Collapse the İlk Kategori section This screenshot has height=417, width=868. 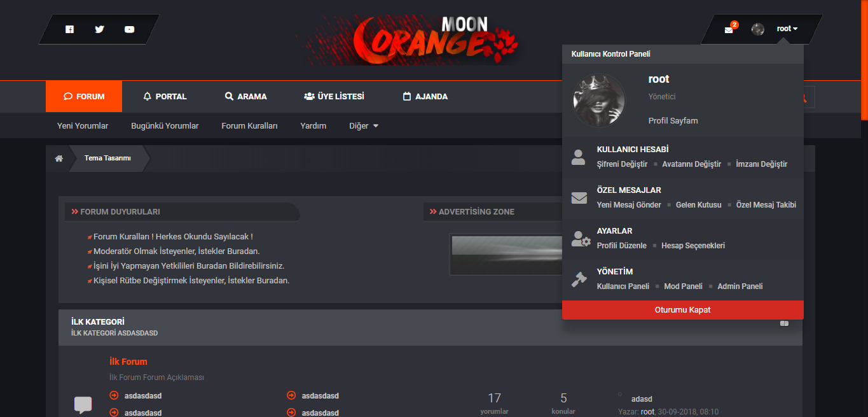pos(784,323)
